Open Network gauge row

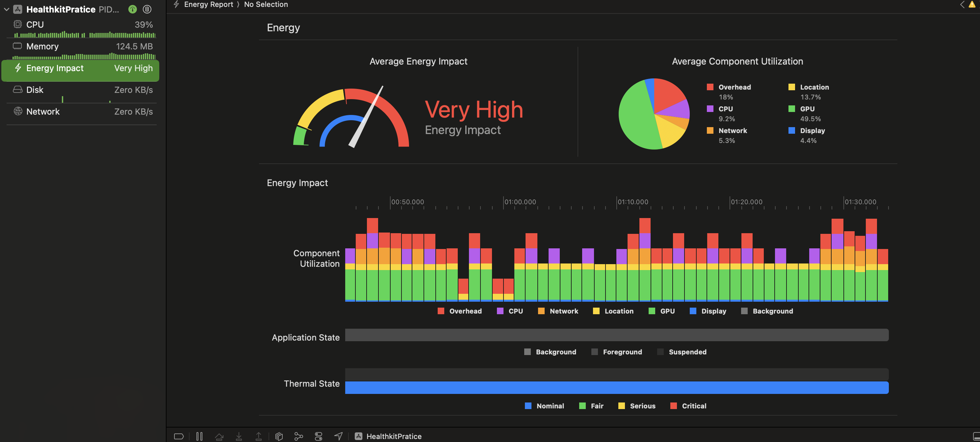81,112
